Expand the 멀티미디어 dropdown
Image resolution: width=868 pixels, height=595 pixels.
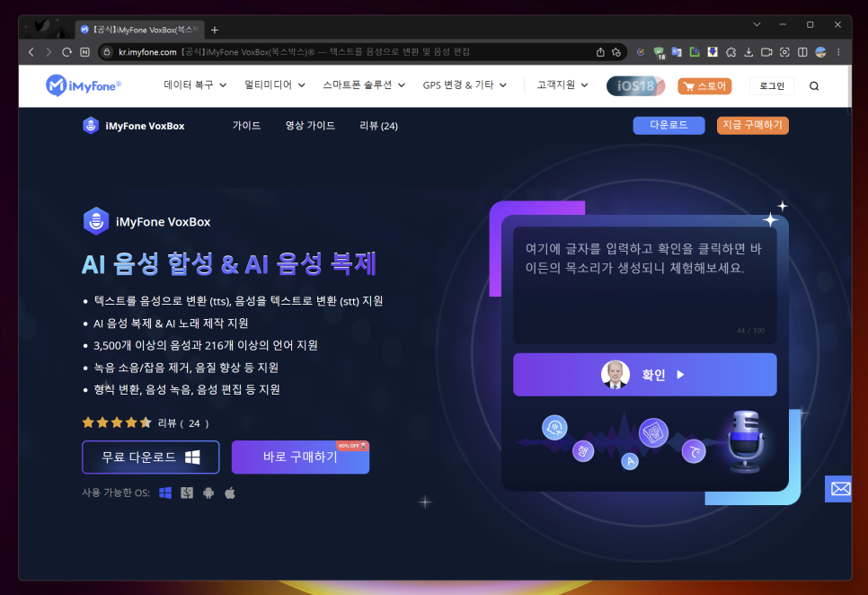point(275,85)
